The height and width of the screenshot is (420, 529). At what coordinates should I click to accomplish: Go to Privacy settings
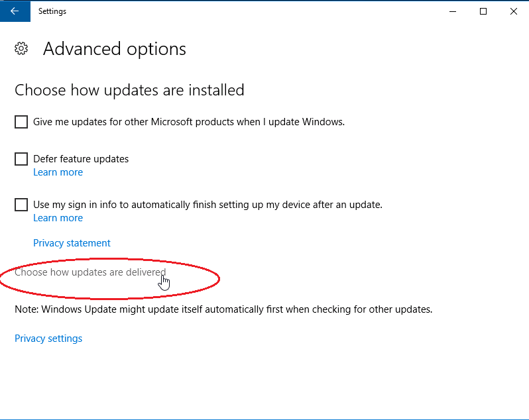click(48, 339)
